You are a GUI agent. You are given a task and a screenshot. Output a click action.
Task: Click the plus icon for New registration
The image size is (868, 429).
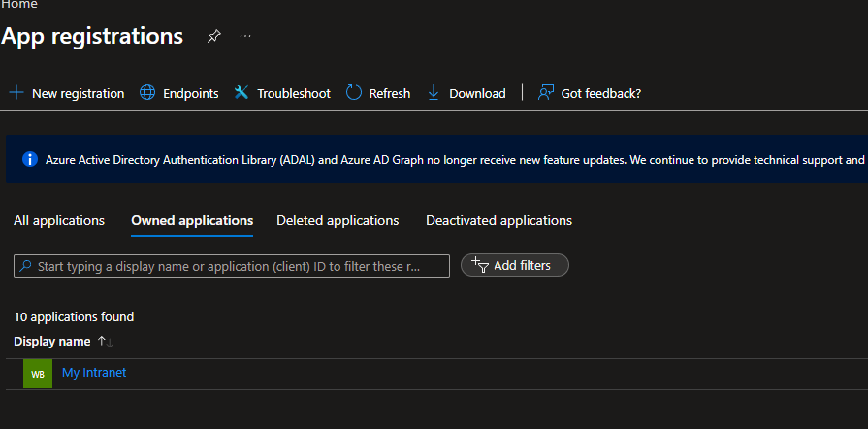click(16, 92)
